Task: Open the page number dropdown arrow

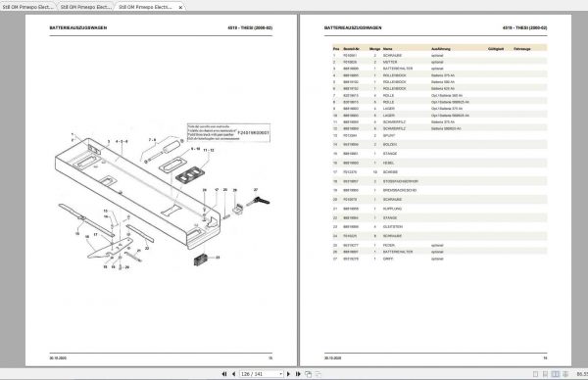Action: click(x=280, y=374)
